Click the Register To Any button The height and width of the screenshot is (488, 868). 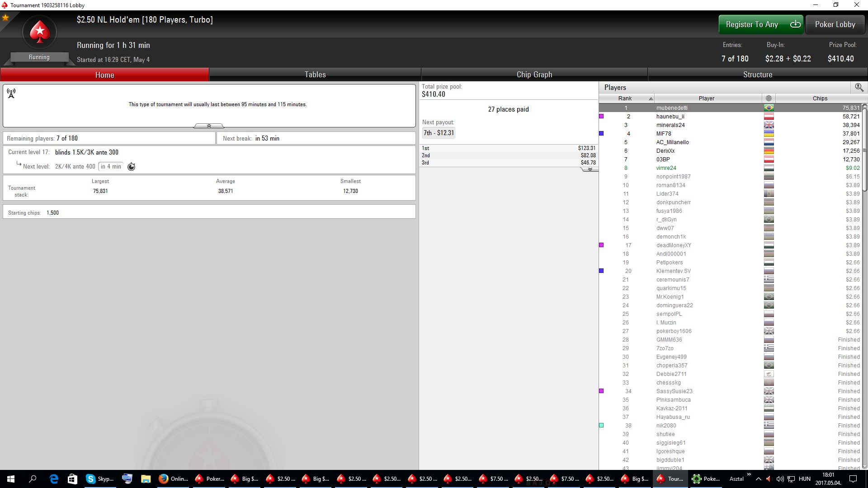tap(761, 24)
